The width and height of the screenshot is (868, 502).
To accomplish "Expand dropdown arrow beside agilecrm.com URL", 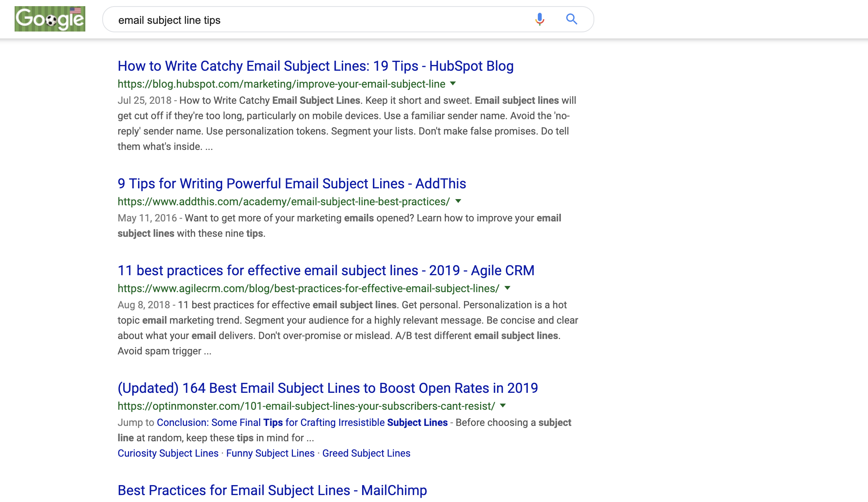I will (507, 288).
